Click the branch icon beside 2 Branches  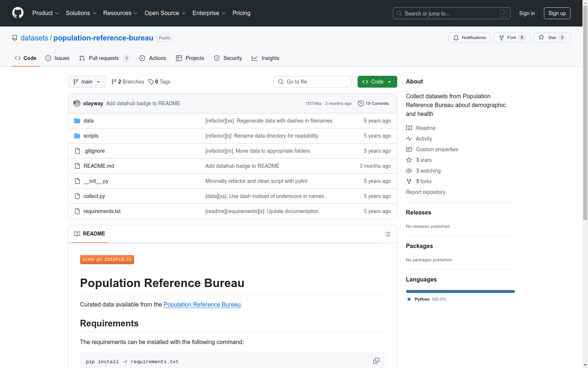pyautogui.click(x=114, y=82)
